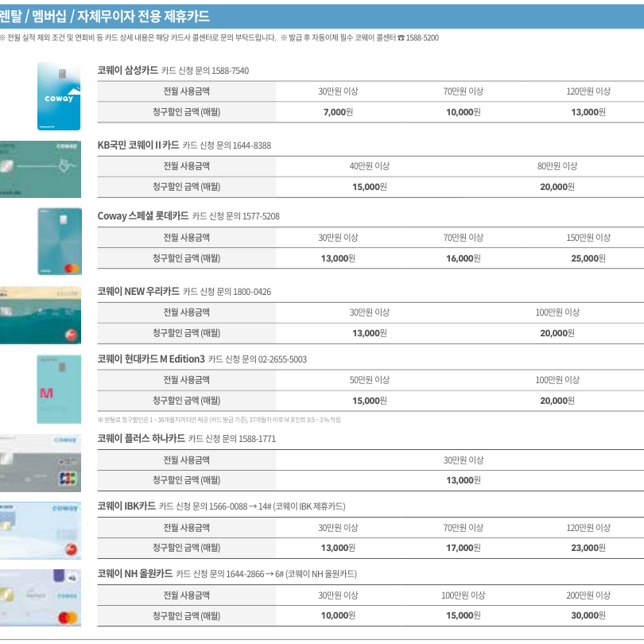Click the 제휴카드 page title banner
Screen dimensions: 644x644
click(x=322, y=17)
